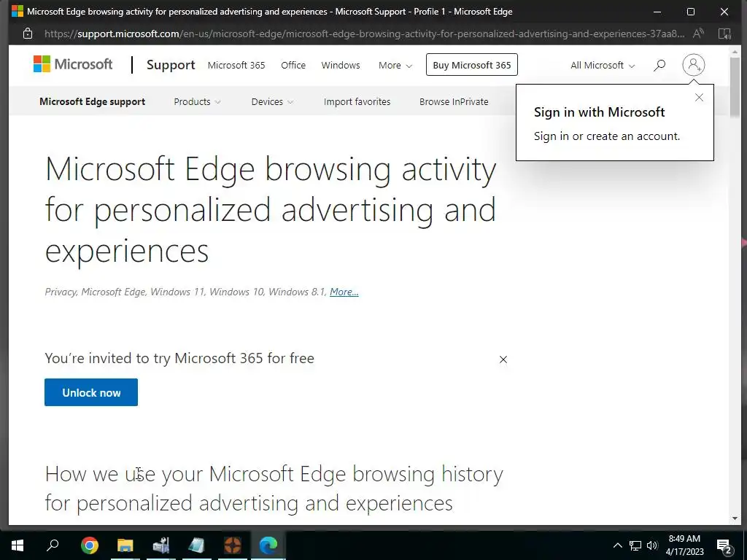Viewport: 747px width, 560px height.
Task: Go to Windows nav item
Action: point(341,65)
